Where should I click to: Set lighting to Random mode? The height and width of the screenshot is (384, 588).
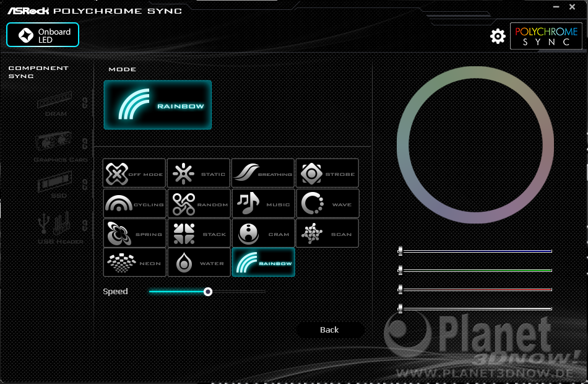pos(199,203)
